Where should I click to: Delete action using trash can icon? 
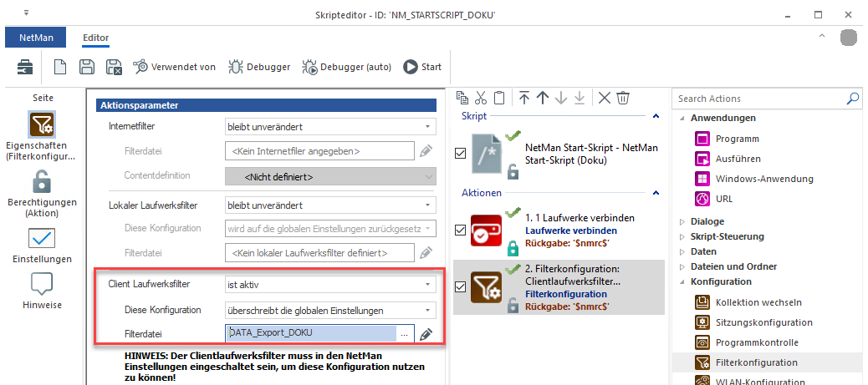(623, 98)
